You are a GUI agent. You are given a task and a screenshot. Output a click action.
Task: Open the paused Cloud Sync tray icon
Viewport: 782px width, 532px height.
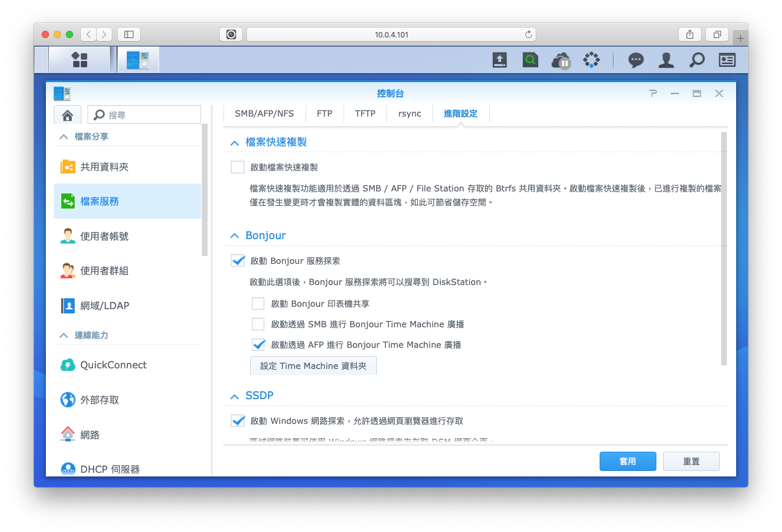click(561, 60)
